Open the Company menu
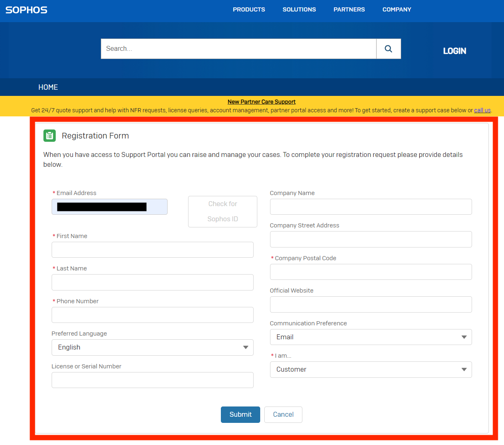The width and height of the screenshot is (504, 445). [x=397, y=9]
